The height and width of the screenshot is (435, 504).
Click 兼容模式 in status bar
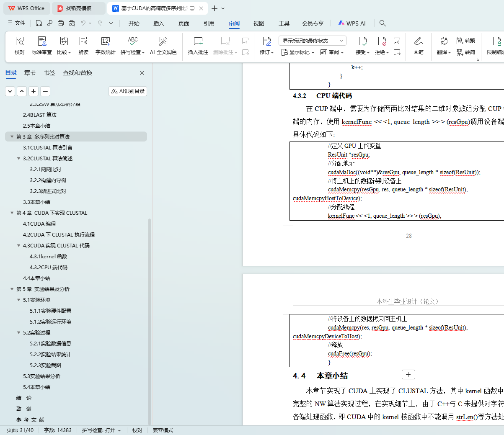[x=163, y=430]
